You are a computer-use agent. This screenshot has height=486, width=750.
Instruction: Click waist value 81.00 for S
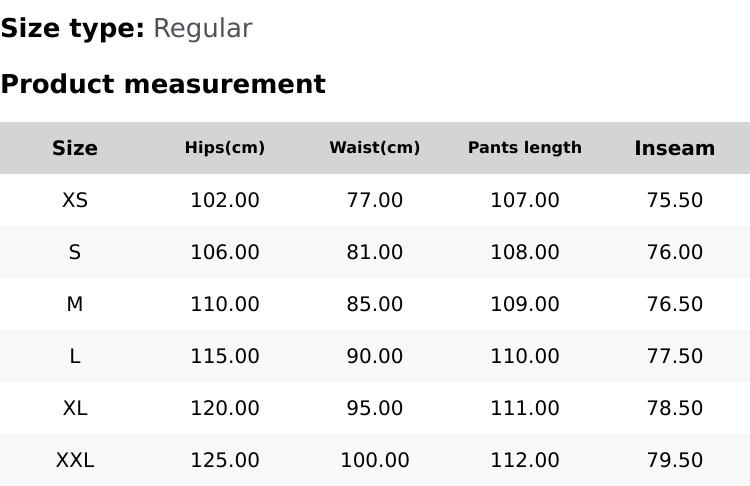click(x=375, y=252)
